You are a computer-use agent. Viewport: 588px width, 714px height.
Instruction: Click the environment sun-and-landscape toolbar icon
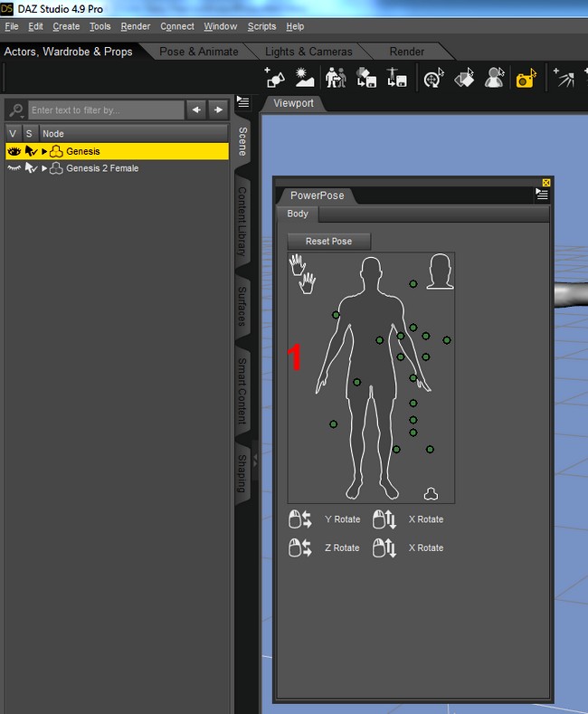(305, 78)
